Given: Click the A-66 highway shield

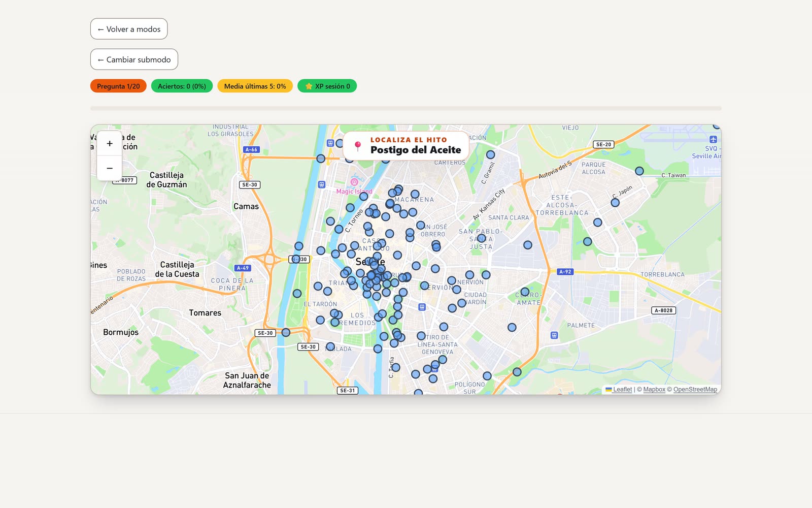Looking at the screenshot, I should click(x=252, y=149).
